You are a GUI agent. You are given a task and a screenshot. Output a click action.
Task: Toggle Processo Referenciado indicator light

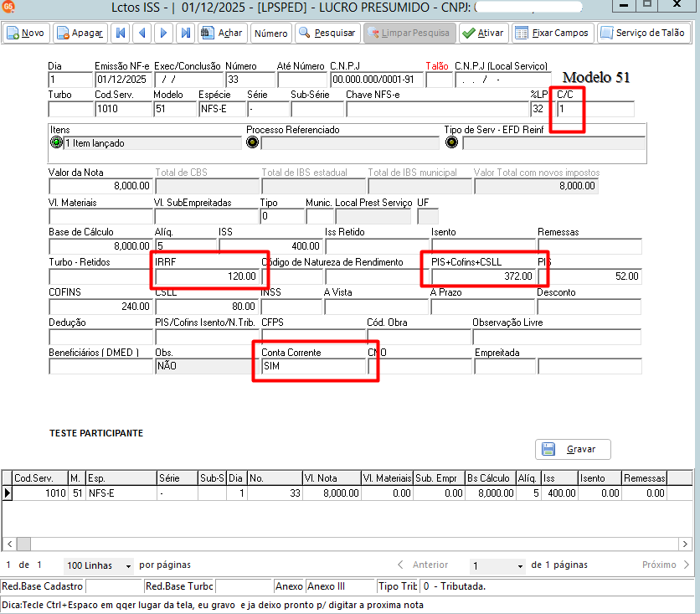[253, 143]
